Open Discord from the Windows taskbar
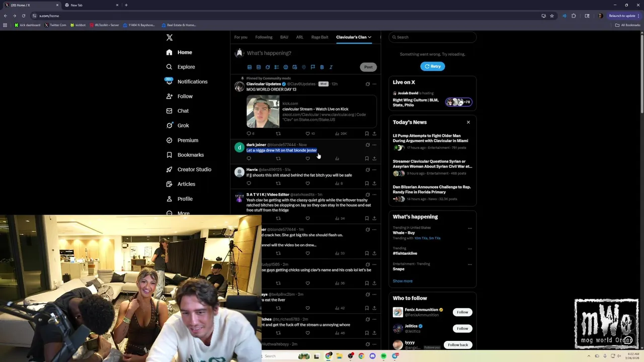The image size is (644, 362). [372, 356]
